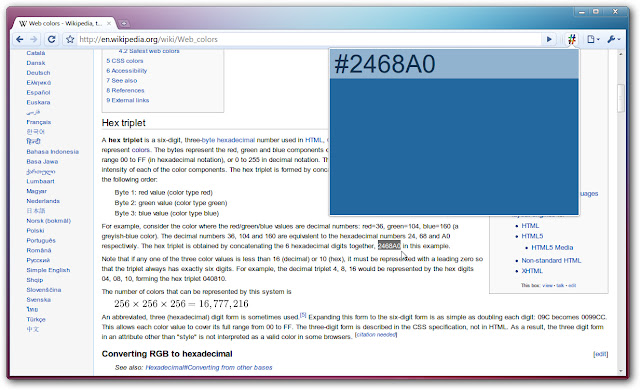
Task: Open a new tab with the plus button
Action: (x=124, y=24)
